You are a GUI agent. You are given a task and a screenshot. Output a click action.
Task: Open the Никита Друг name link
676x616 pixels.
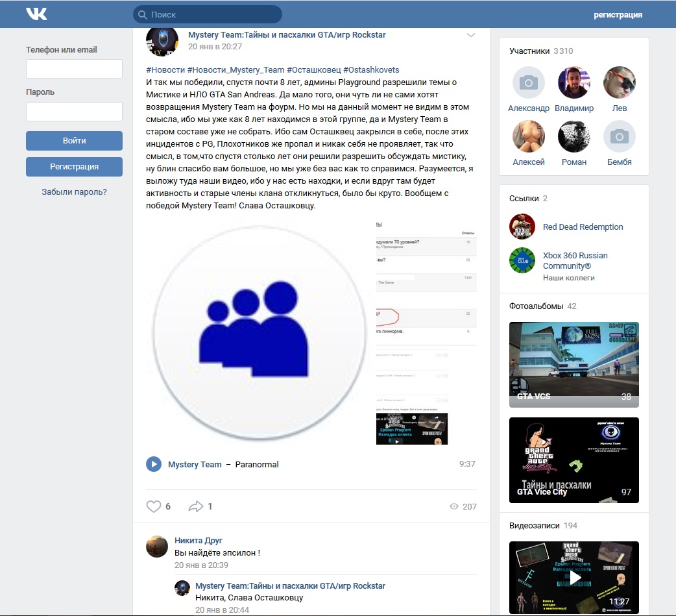coord(199,541)
